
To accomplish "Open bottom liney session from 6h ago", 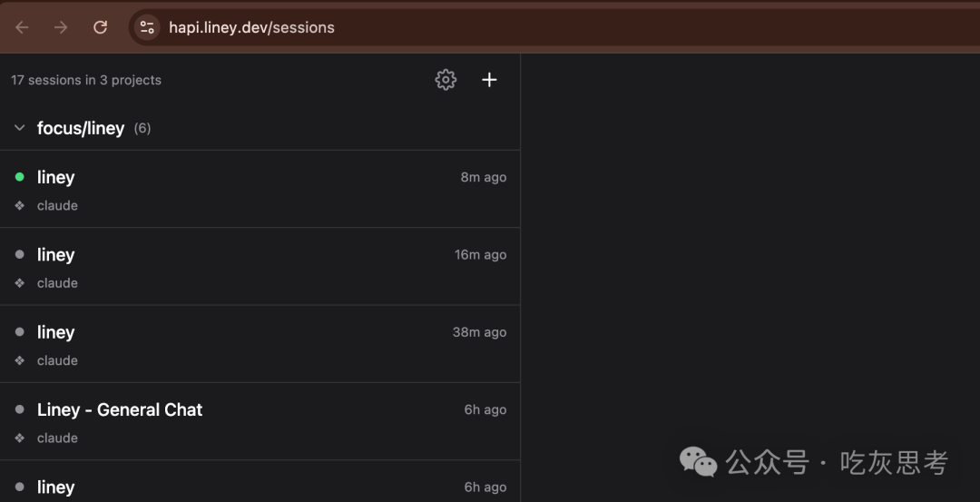I will click(260, 482).
